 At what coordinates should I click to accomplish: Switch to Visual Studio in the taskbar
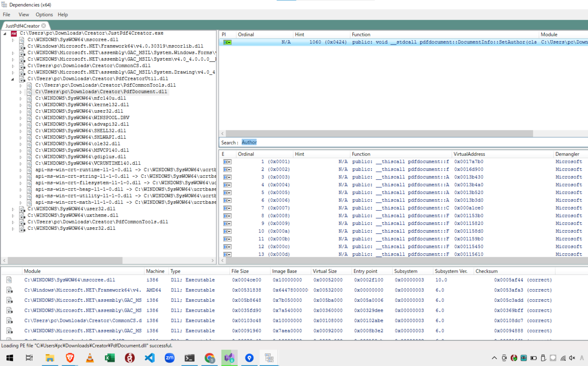point(229,358)
